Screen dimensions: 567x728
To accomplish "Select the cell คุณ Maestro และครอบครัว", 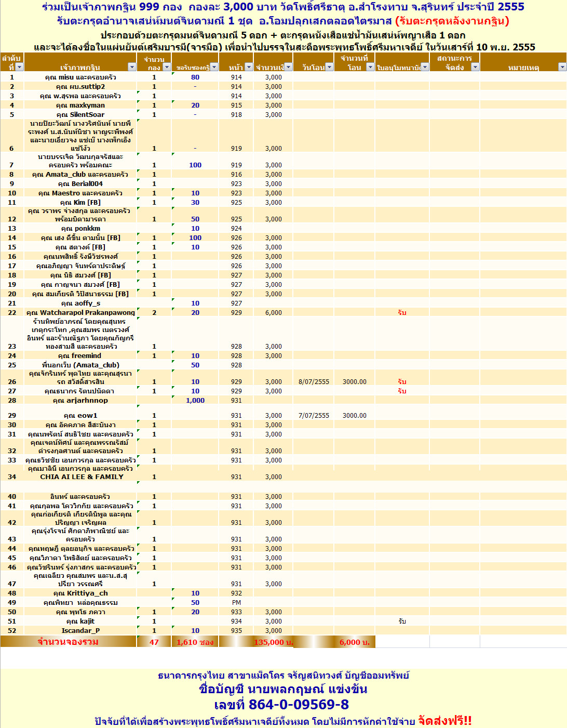I will 80,193.
